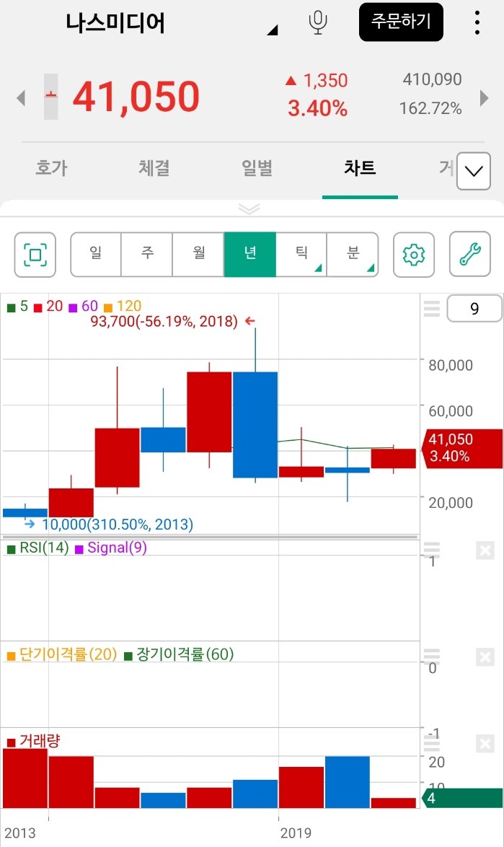Switch to the 호가 tab
The image size is (504, 847).
(x=51, y=167)
